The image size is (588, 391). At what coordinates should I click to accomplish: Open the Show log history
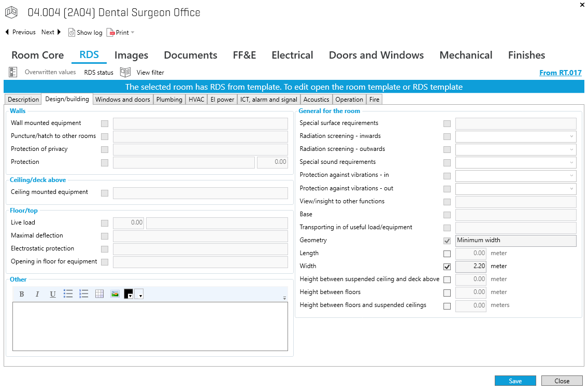click(85, 32)
